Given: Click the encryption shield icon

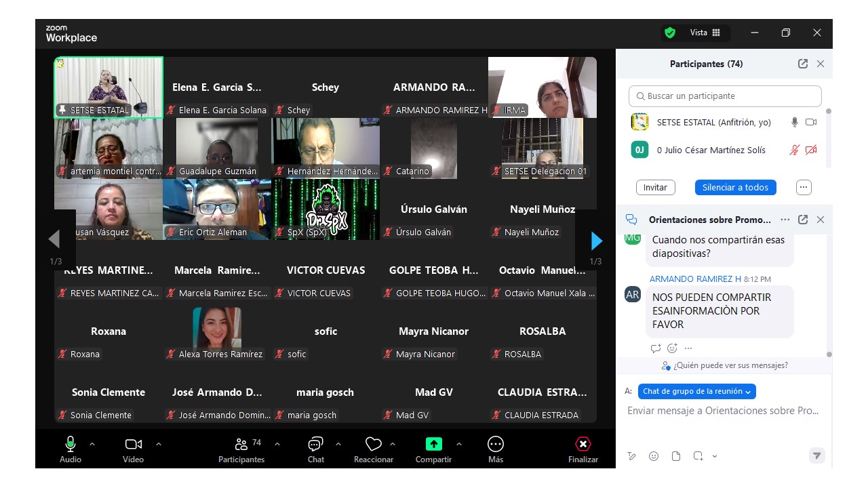Looking at the screenshot, I should click(x=670, y=33).
